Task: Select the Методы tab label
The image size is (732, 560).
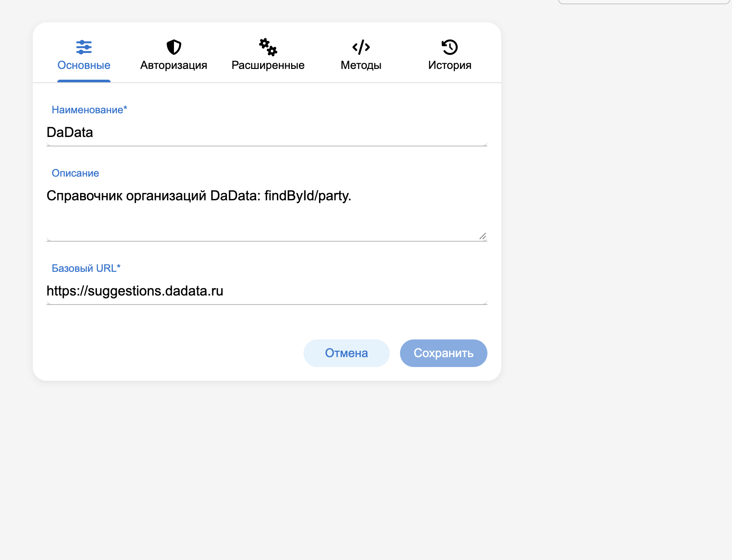Action: (361, 65)
